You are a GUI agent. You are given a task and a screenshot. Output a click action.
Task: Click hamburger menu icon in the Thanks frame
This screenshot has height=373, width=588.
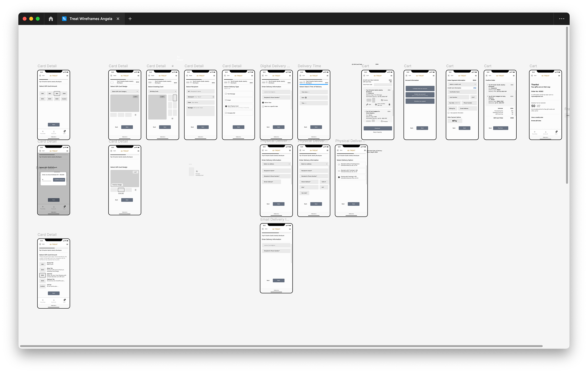pos(559,76)
